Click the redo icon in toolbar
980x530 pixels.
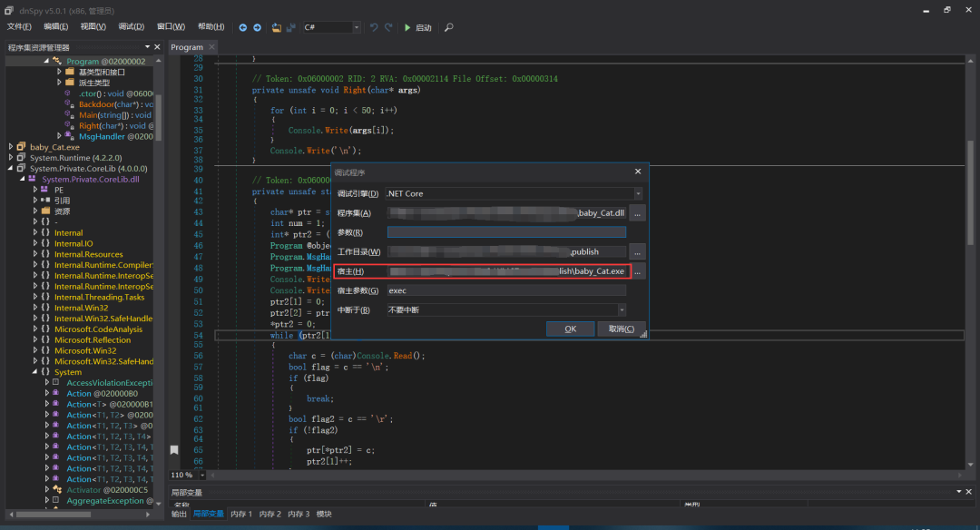pyautogui.click(x=389, y=27)
